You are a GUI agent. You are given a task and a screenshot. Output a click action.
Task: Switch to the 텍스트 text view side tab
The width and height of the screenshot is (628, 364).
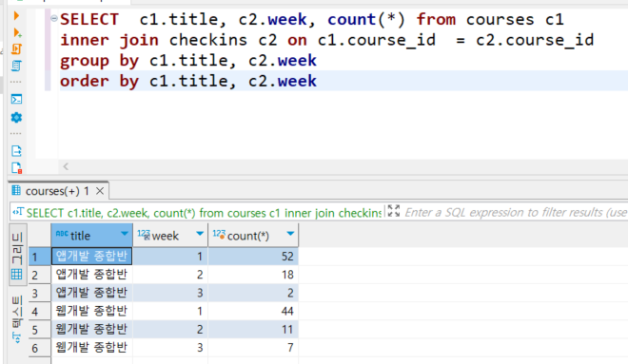point(17,320)
